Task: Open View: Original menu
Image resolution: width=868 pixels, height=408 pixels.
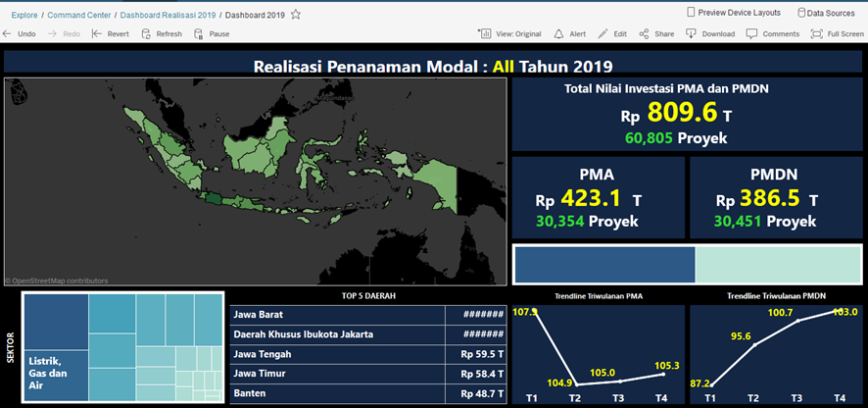Action: tap(510, 33)
